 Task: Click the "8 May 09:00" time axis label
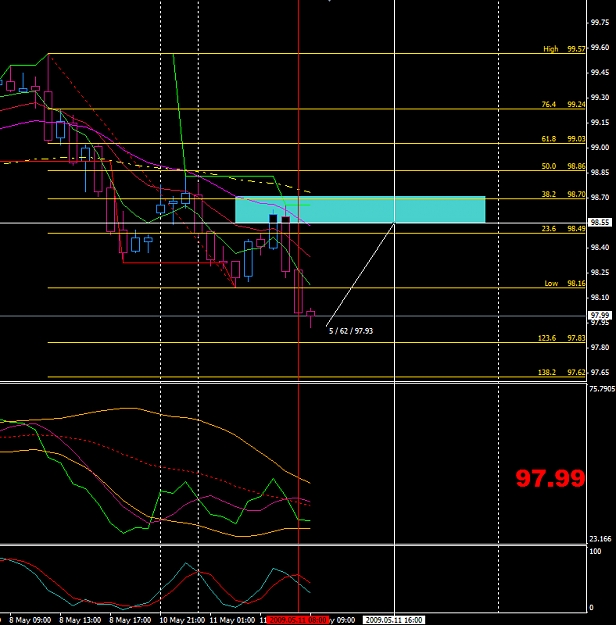coord(30,620)
